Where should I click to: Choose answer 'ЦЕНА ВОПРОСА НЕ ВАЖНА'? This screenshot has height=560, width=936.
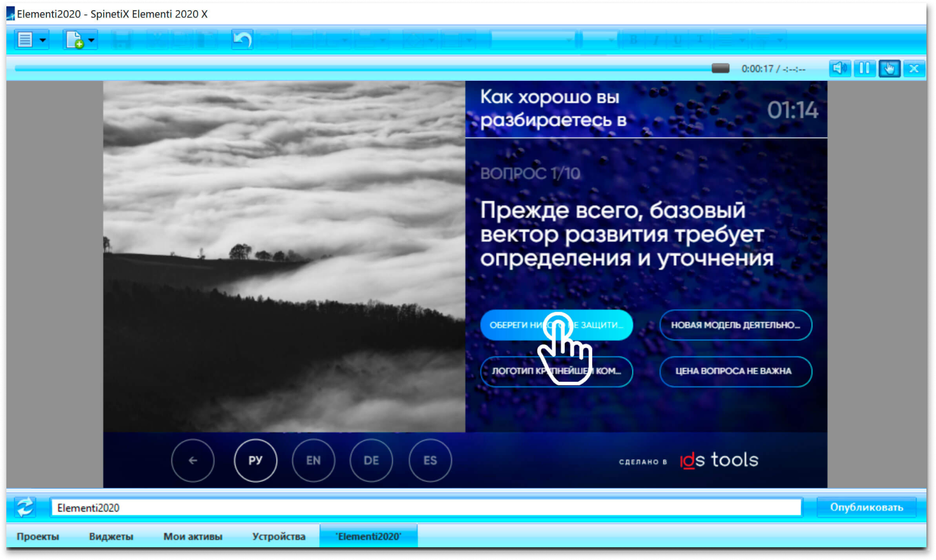(735, 371)
